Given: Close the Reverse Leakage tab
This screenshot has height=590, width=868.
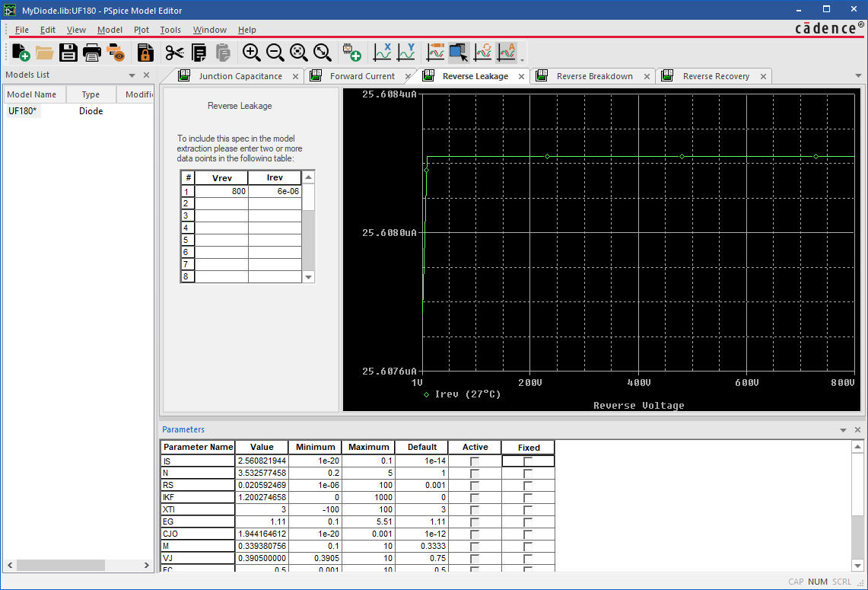Looking at the screenshot, I should click(521, 76).
